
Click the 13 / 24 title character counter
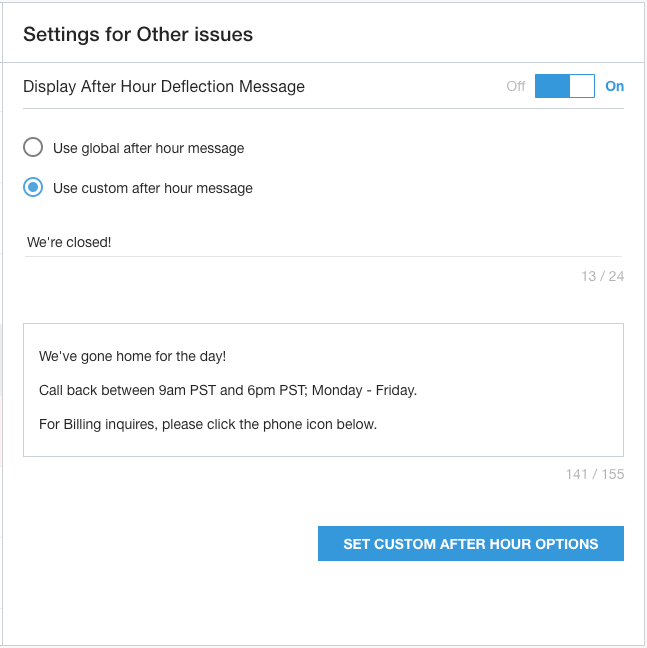click(602, 276)
